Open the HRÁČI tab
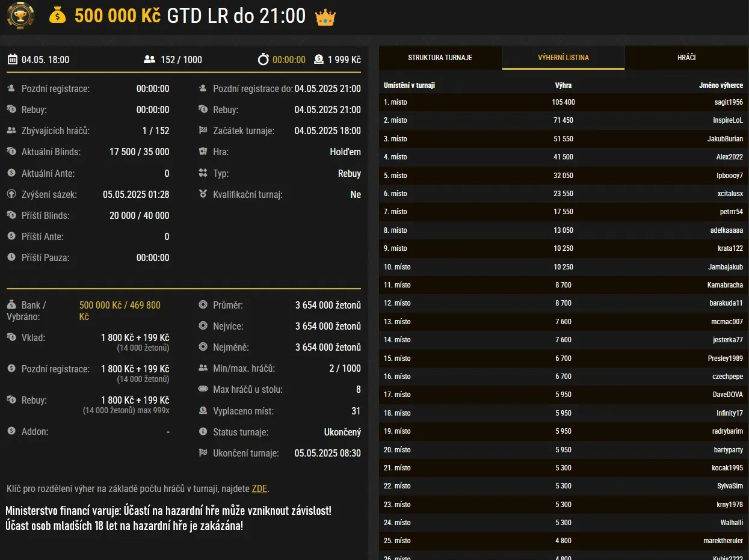The height and width of the screenshot is (560, 749). pyautogui.click(x=686, y=57)
